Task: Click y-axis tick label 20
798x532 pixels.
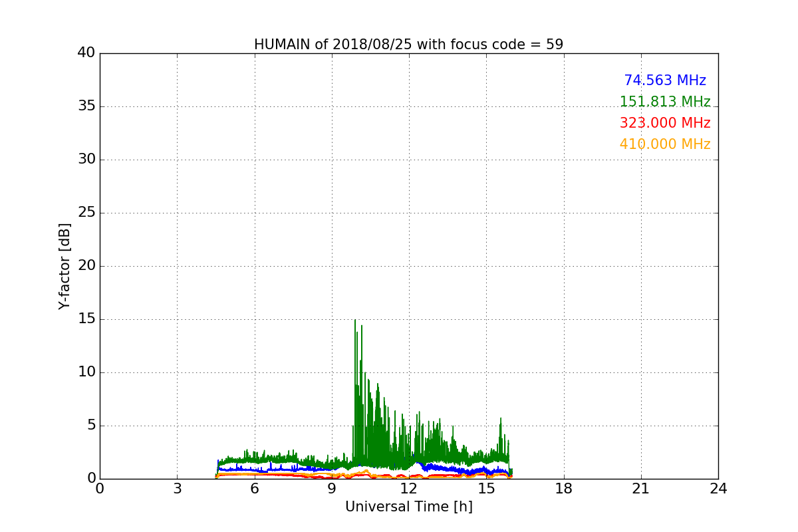Action: coord(86,266)
